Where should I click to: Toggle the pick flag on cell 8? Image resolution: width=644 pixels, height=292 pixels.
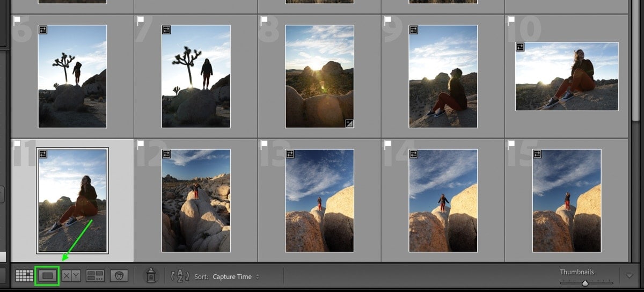[264, 21]
